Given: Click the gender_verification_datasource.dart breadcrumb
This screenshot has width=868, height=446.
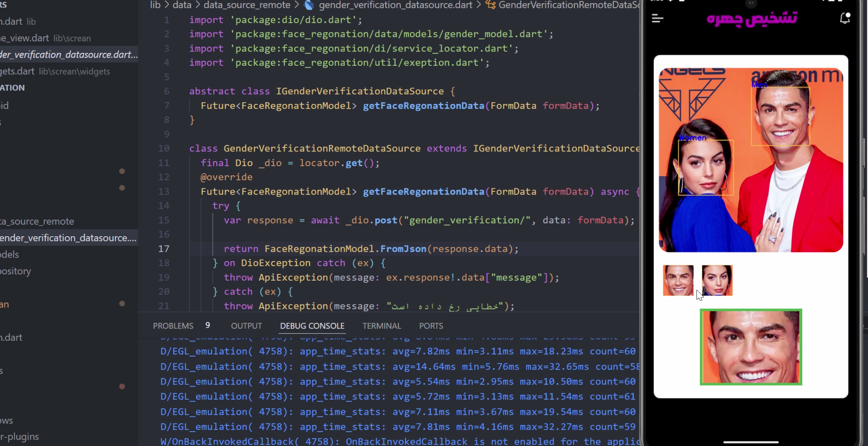Looking at the screenshot, I should (395, 5).
